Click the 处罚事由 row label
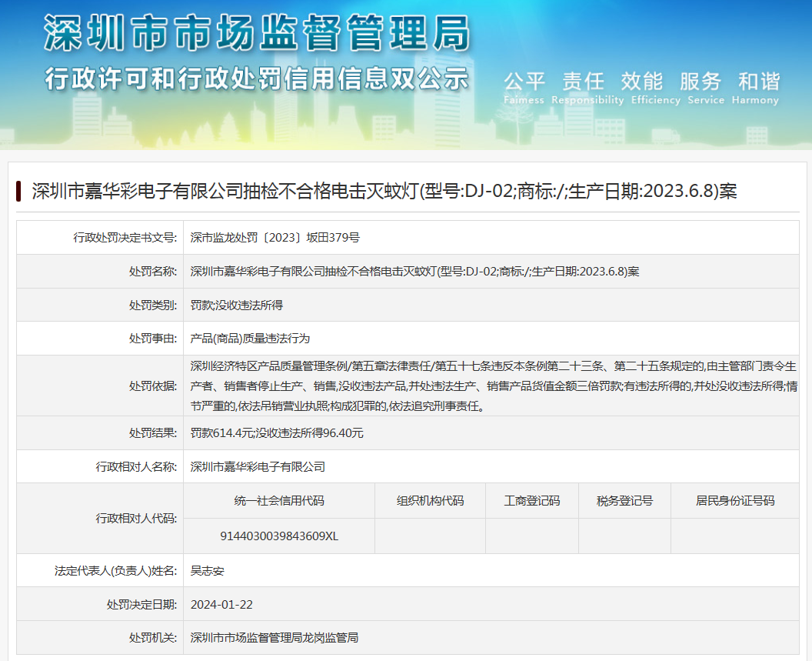This screenshot has width=812, height=661. click(x=153, y=339)
